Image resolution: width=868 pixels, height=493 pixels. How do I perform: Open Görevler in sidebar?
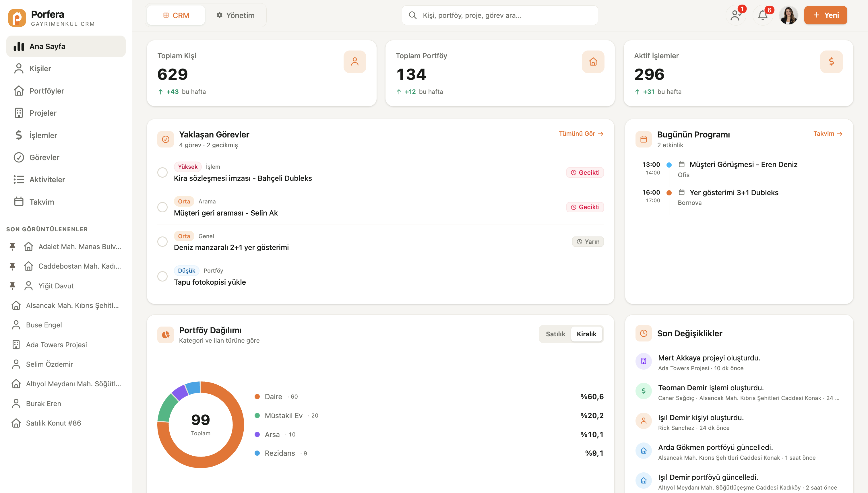point(66,158)
